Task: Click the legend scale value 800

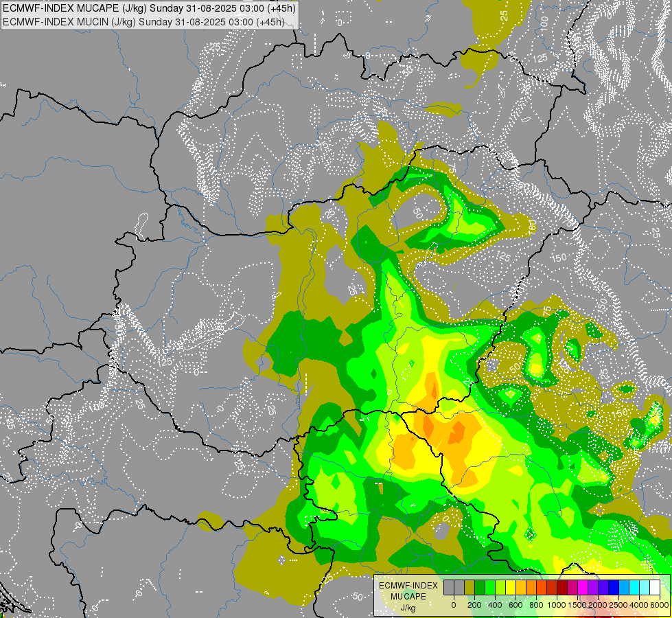Action: [537, 605]
